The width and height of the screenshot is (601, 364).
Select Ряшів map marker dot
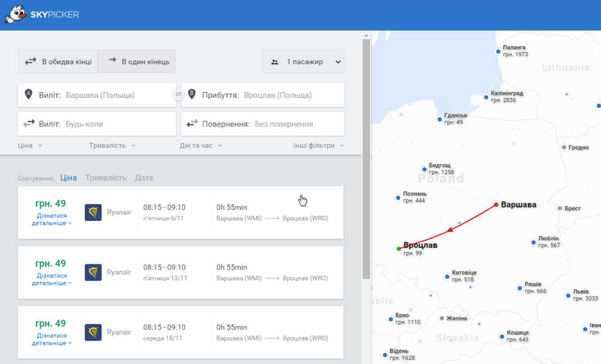pyautogui.click(x=520, y=288)
